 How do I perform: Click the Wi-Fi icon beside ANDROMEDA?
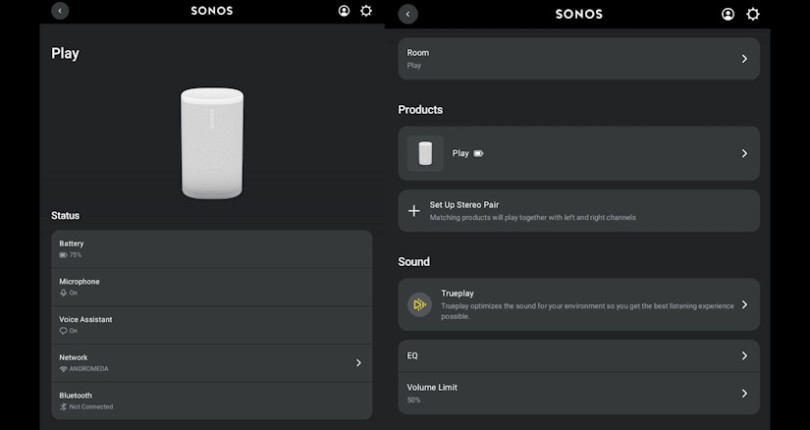(63, 369)
